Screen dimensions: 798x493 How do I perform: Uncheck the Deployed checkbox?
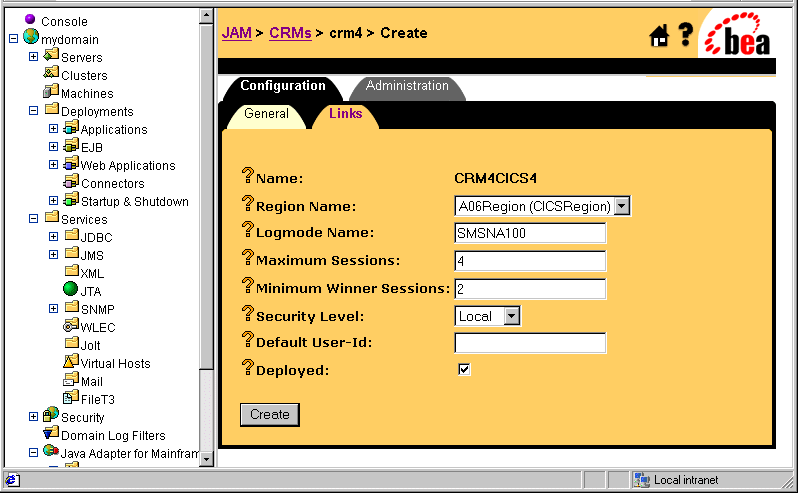pyautogui.click(x=464, y=369)
